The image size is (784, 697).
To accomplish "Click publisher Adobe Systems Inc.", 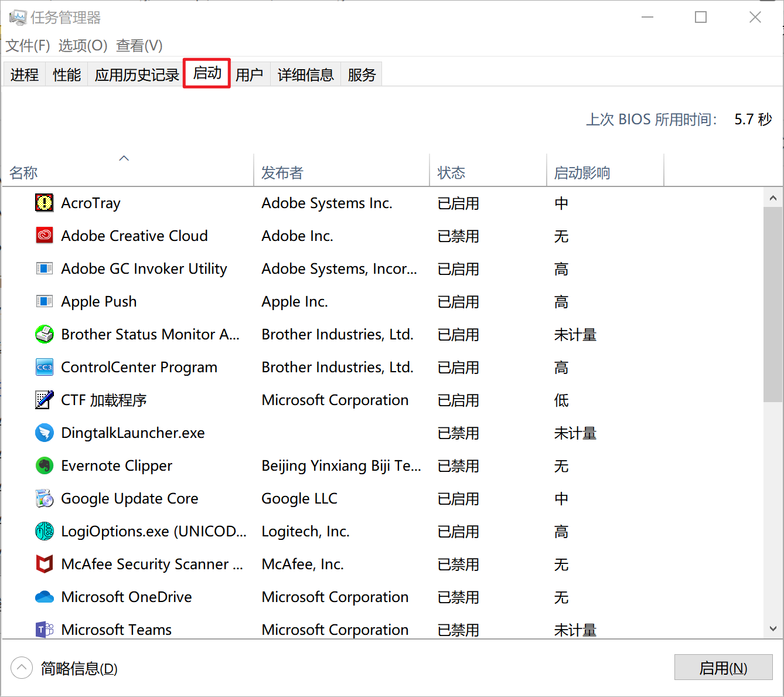I will click(327, 203).
